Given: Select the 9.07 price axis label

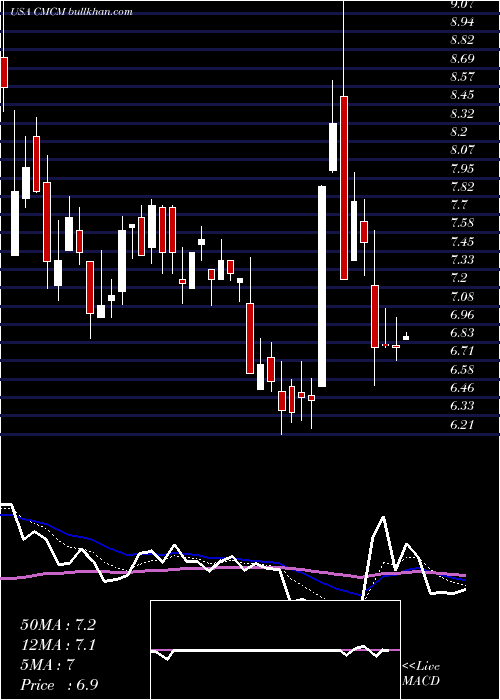Looking at the screenshot, I should 462,5.
